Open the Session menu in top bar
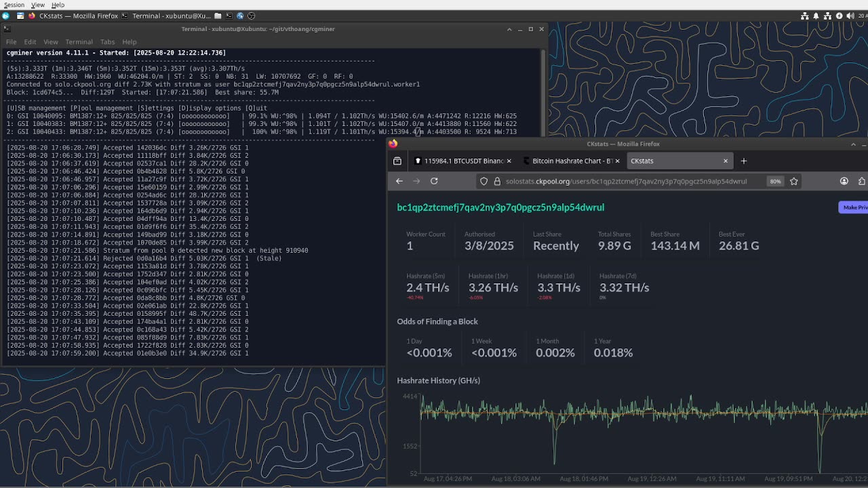The height and width of the screenshot is (488, 868). 14,5
